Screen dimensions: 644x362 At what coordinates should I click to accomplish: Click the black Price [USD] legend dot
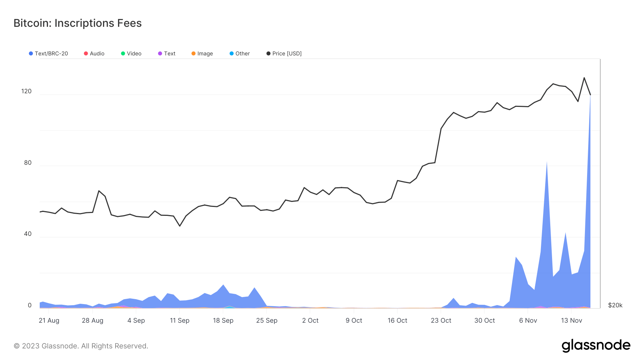(268, 54)
